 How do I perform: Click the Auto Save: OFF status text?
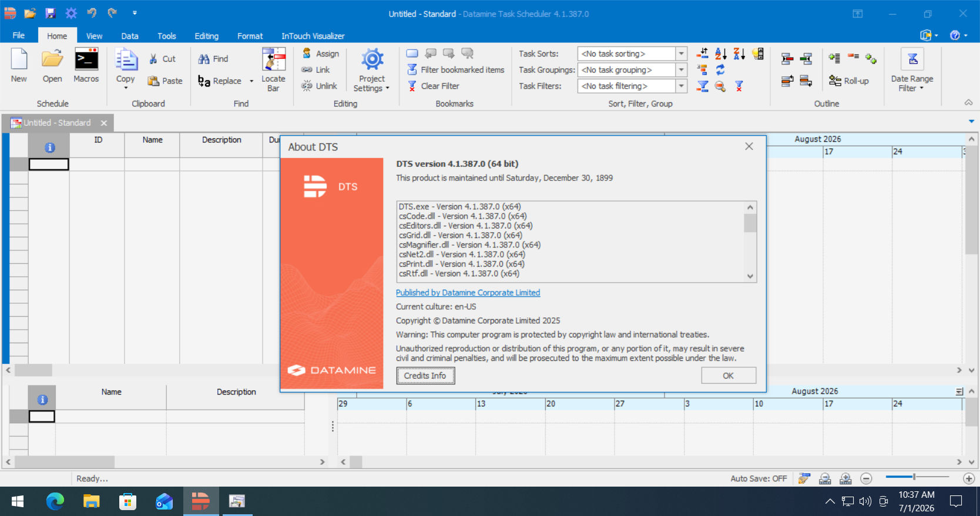point(759,479)
